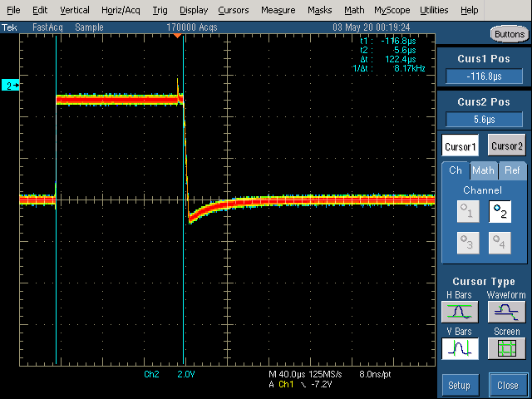Switch to the Math tab

483,170
